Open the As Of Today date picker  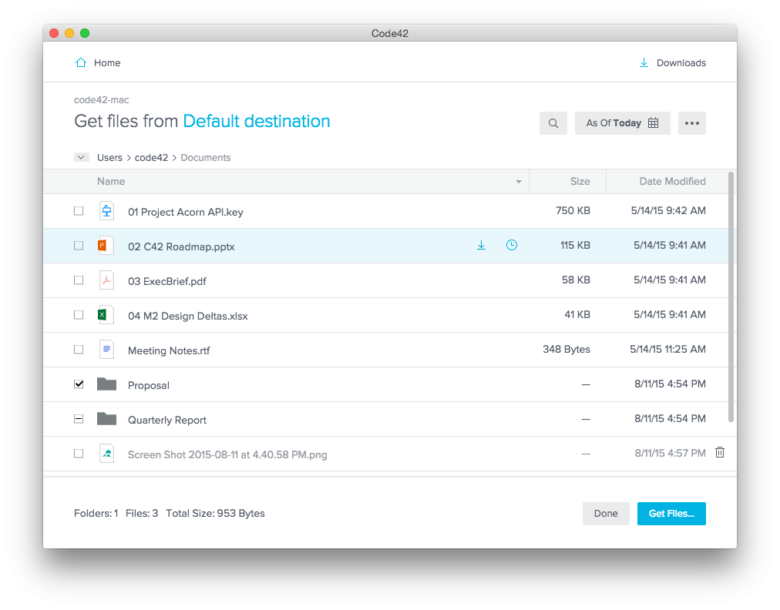(x=622, y=123)
